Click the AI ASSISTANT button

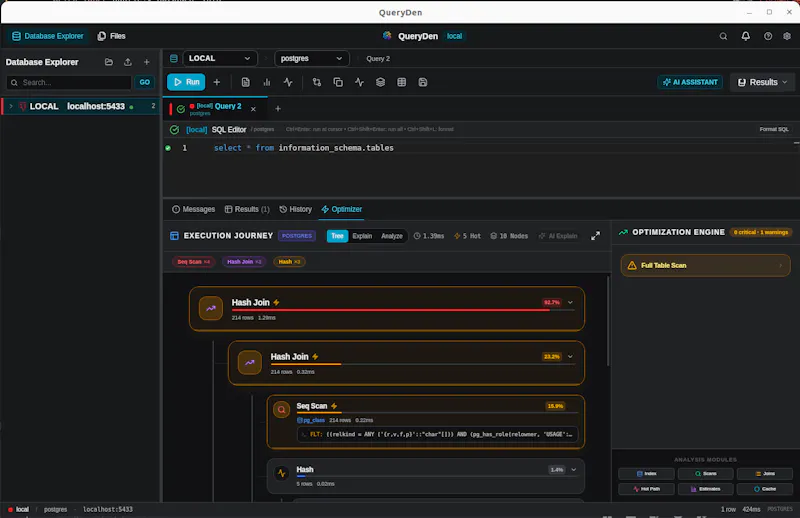690,82
